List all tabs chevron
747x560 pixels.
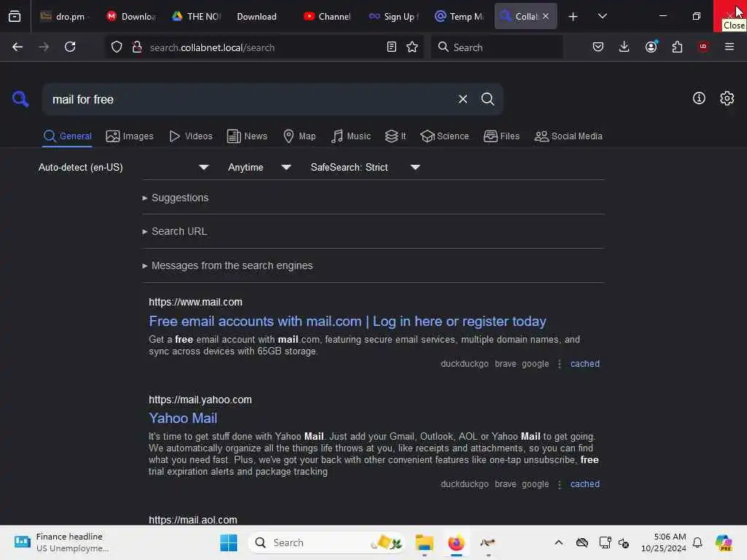pos(603,16)
